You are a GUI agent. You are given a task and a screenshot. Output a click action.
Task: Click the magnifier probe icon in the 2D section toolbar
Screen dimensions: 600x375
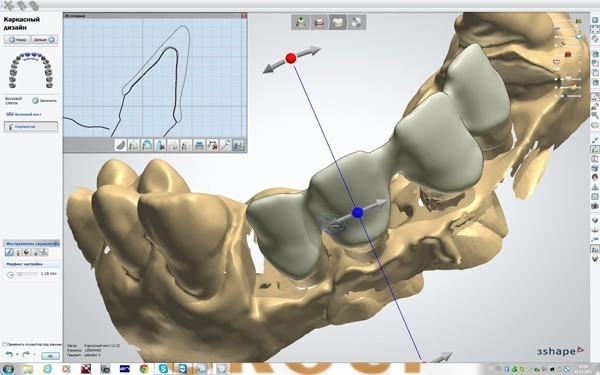[225, 145]
